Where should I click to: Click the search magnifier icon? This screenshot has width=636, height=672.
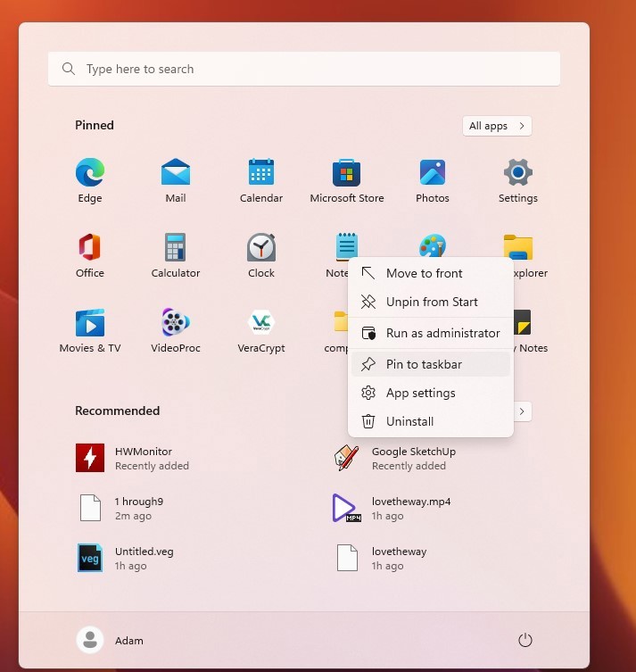68,69
